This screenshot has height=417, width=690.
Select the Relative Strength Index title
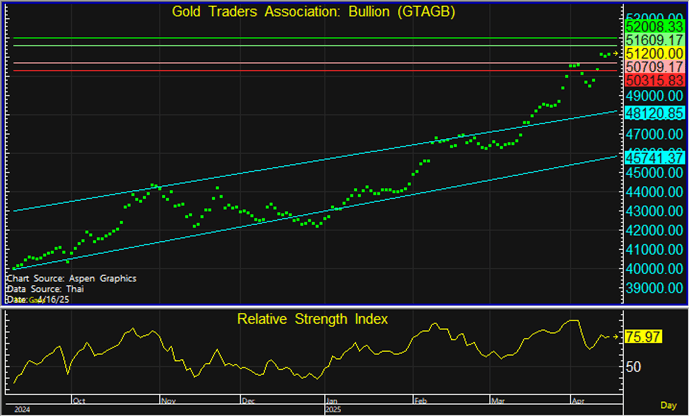pos(312,319)
